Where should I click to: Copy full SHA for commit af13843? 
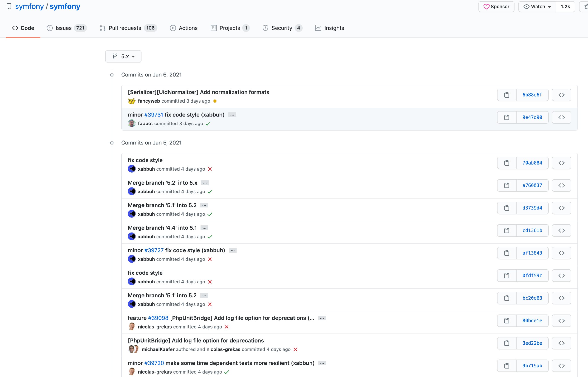pos(506,253)
